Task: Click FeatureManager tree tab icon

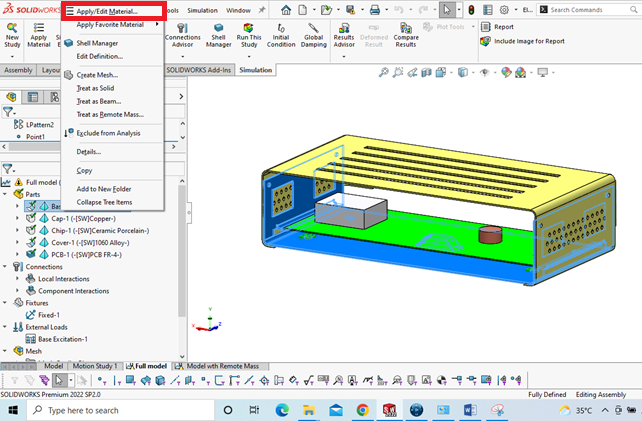Action: tap(11, 97)
